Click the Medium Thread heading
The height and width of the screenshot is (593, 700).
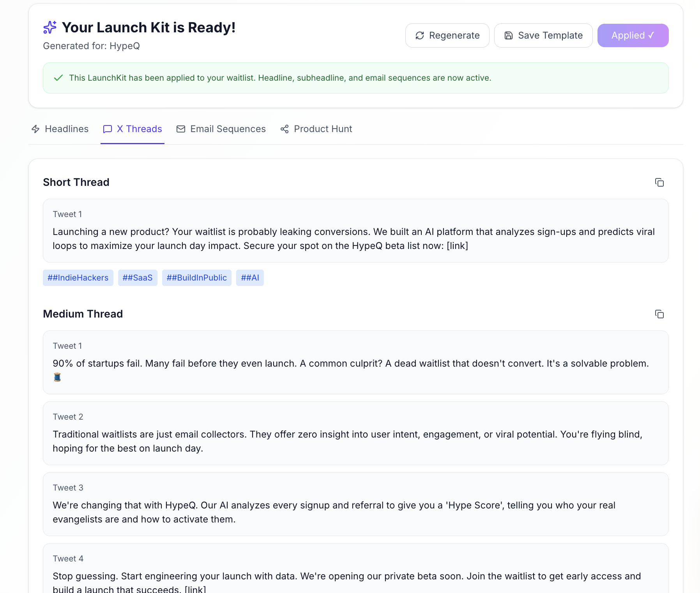[x=83, y=314]
